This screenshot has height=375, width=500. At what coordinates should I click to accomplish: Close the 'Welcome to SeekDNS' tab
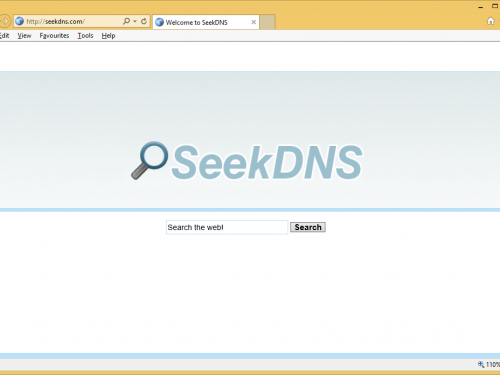(254, 22)
